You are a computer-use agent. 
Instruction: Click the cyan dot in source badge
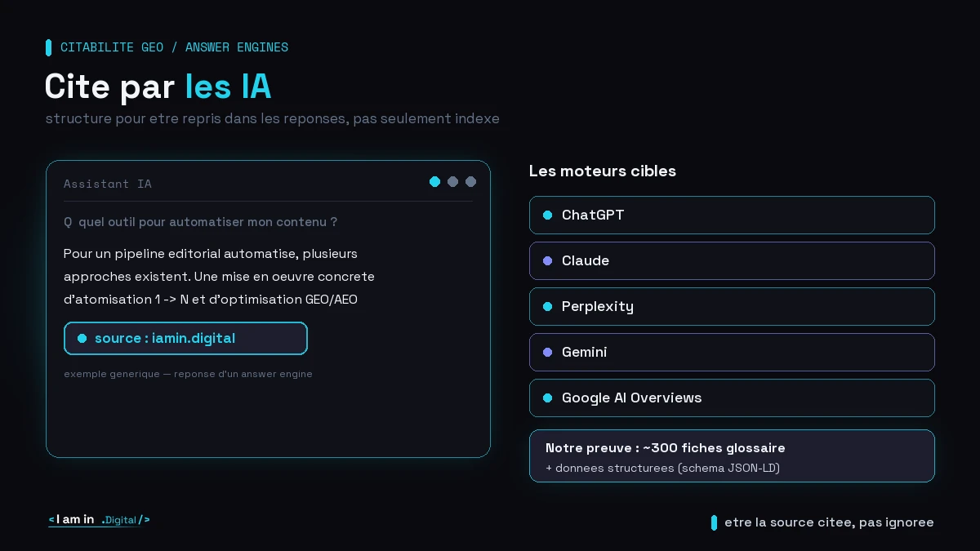82,338
